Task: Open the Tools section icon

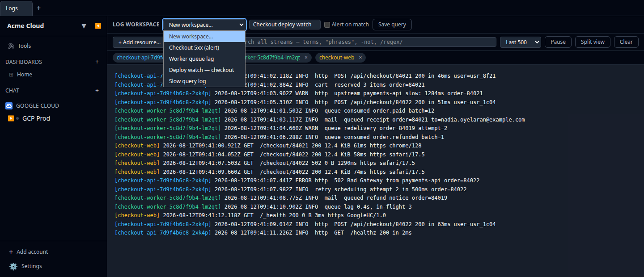Action: [x=11, y=46]
